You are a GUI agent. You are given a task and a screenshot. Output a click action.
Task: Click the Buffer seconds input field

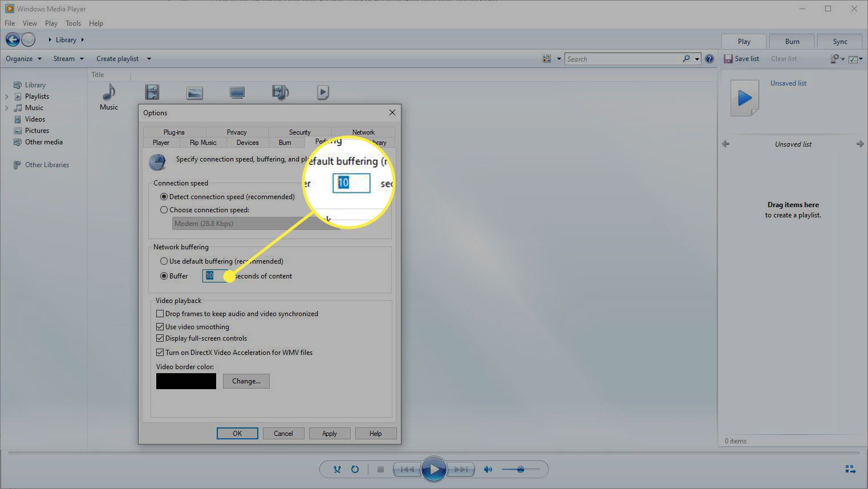215,276
